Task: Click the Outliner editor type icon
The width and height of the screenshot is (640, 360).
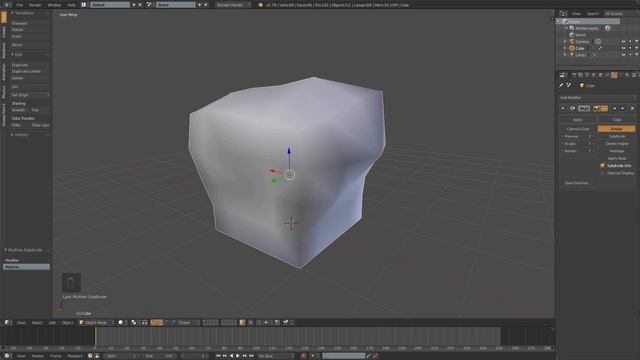Action: tap(563, 13)
